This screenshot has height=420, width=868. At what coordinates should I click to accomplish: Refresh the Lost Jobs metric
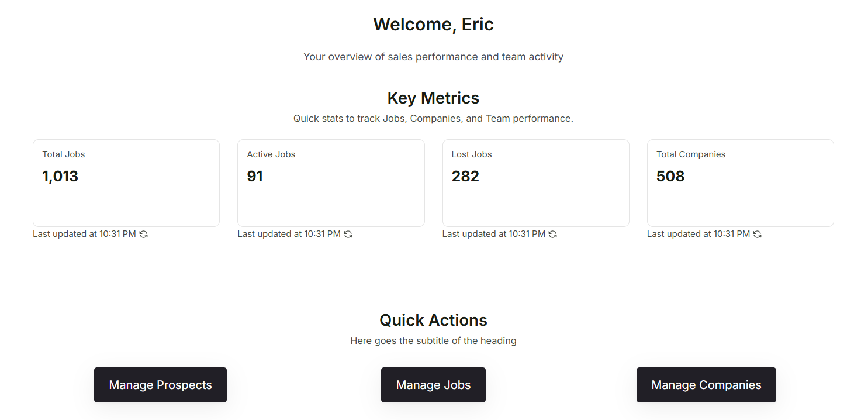(553, 234)
